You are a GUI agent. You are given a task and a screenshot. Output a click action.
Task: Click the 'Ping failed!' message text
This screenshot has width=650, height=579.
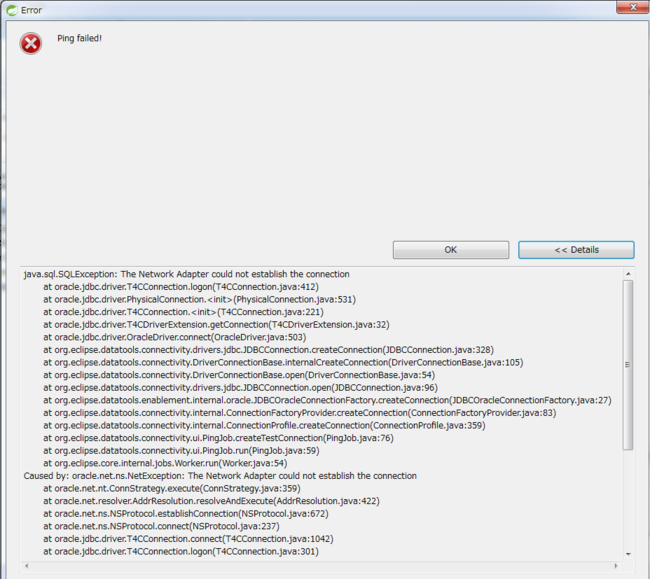(79, 38)
